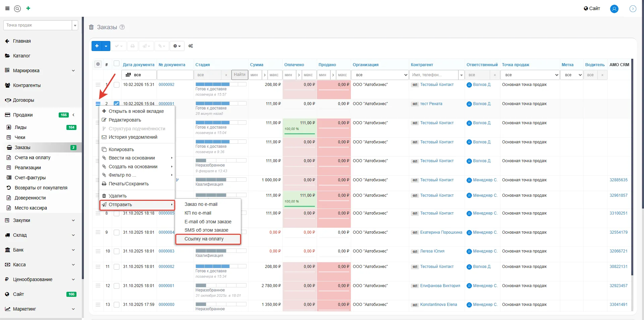Click table column settings gear icon
The height and width of the screenshot is (320, 644).
tap(98, 64)
